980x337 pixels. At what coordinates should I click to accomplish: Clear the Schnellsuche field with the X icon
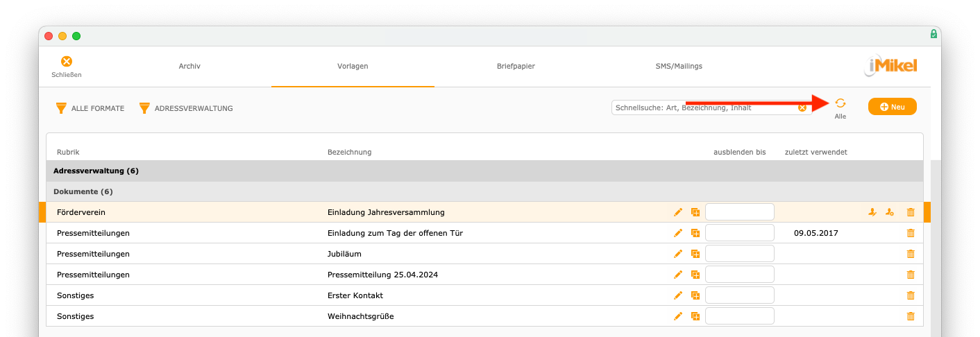click(x=802, y=107)
